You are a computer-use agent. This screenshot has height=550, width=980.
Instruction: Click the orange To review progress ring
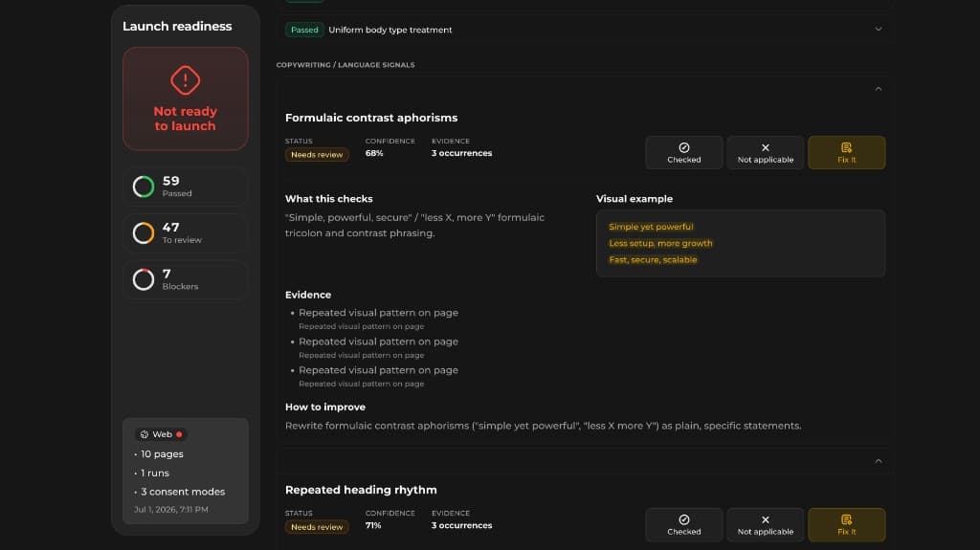pyautogui.click(x=144, y=233)
